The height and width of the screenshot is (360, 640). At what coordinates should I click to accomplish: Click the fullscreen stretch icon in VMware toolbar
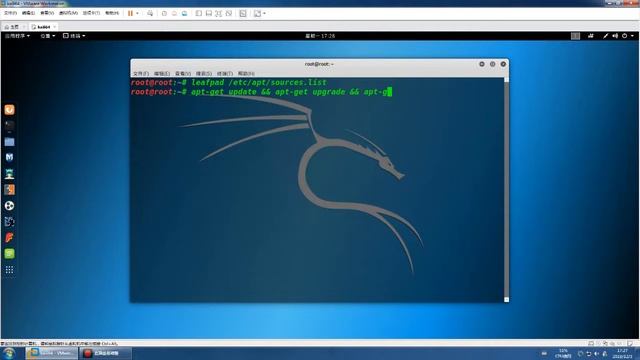click(257, 13)
